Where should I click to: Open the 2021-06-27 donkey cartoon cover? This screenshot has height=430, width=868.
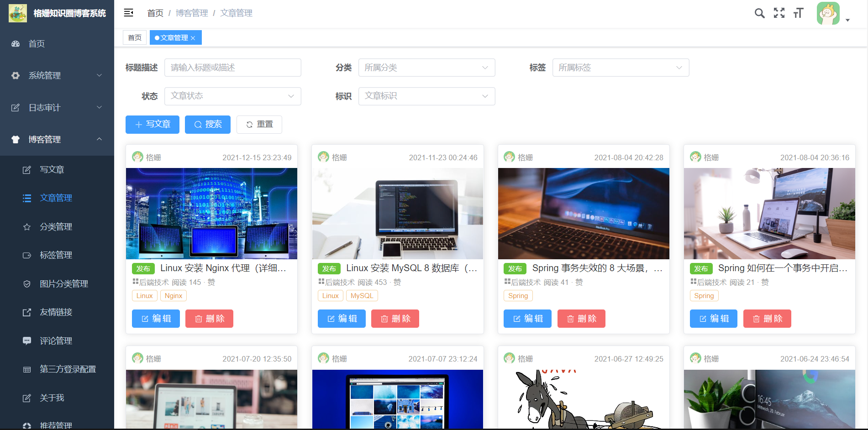(584, 399)
